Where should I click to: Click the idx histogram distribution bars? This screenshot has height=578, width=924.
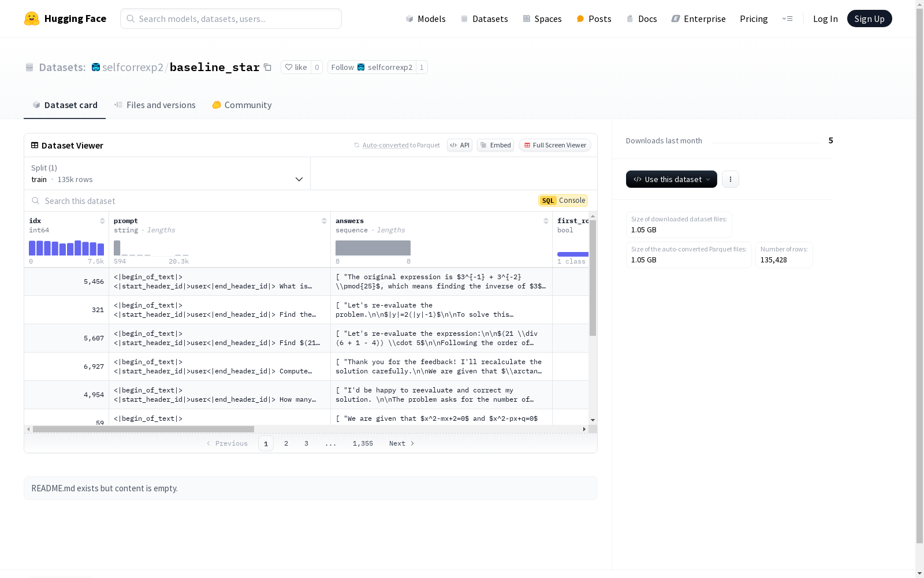66,248
